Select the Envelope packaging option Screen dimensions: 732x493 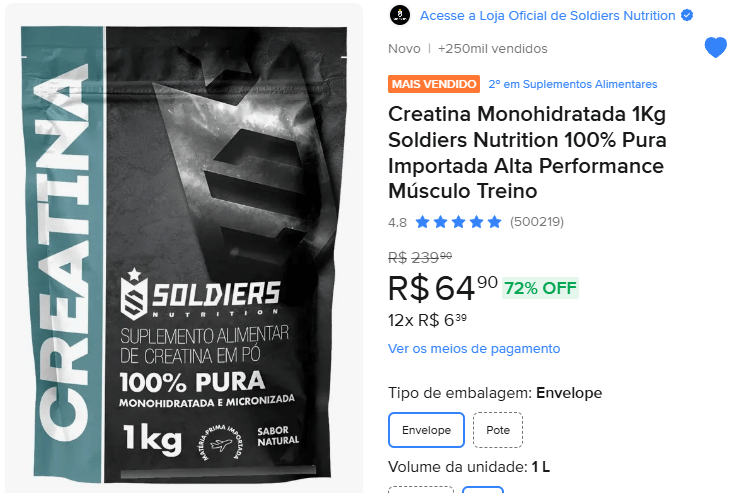(x=426, y=430)
